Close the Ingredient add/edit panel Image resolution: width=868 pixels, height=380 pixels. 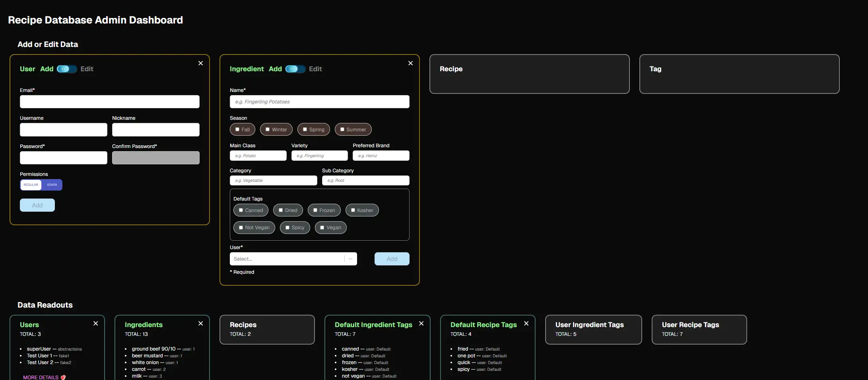pos(411,63)
